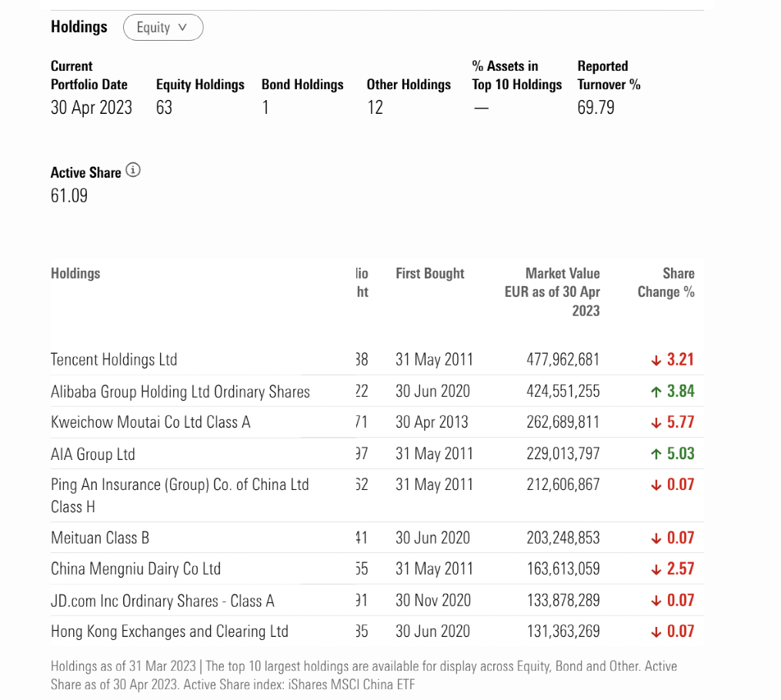Click AIA Group's green up arrow
Viewport: 781px width, 700px height.
click(656, 454)
